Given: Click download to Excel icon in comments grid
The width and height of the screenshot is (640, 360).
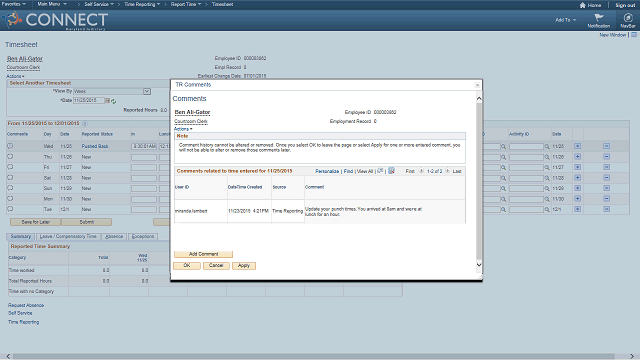Looking at the screenshot, I should pos(391,171).
